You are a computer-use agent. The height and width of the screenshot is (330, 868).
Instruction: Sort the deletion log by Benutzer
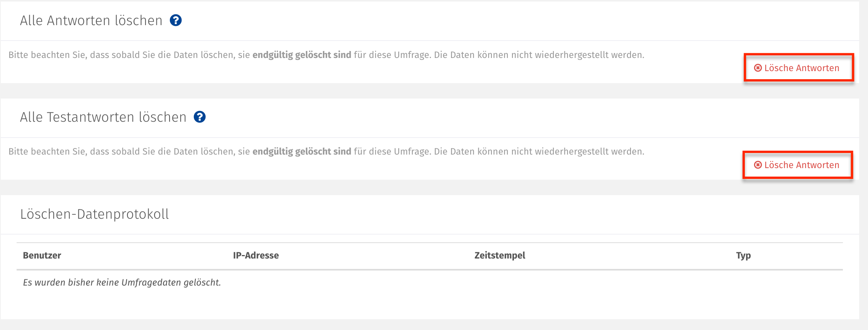42,255
